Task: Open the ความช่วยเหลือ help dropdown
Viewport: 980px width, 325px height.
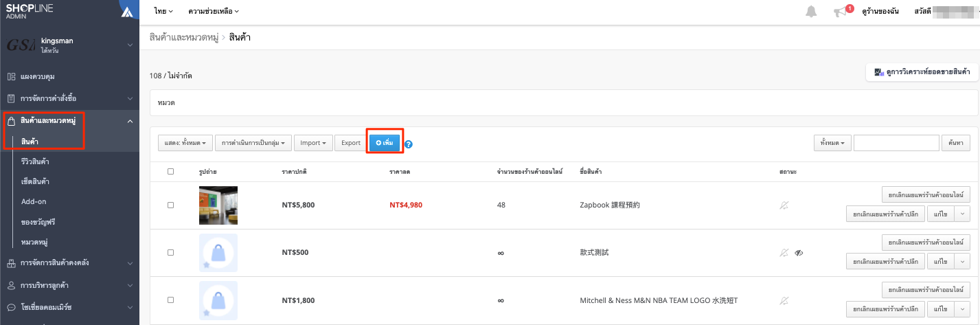Action: [214, 12]
